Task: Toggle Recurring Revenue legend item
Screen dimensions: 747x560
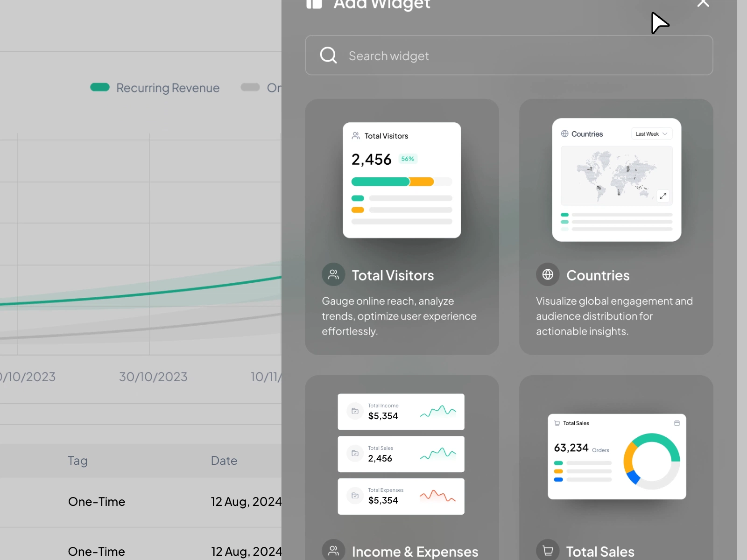Action: coord(155,88)
